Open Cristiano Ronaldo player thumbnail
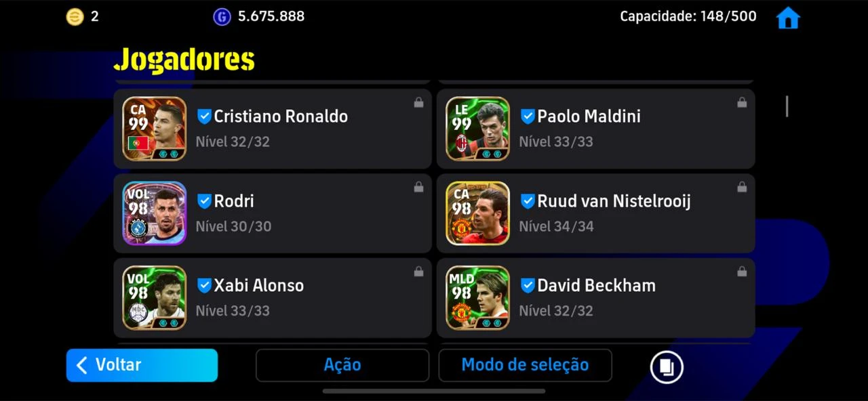The image size is (868, 401). (155, 129)
